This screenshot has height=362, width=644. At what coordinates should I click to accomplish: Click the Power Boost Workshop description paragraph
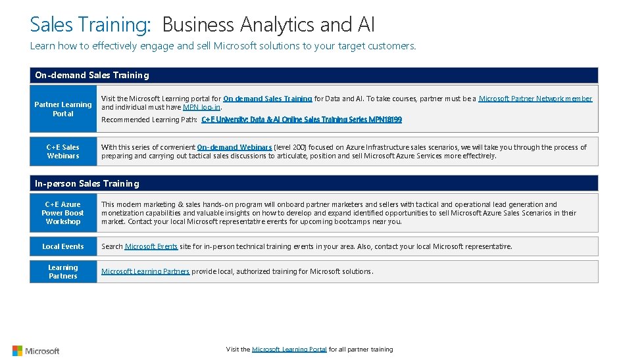338,213
